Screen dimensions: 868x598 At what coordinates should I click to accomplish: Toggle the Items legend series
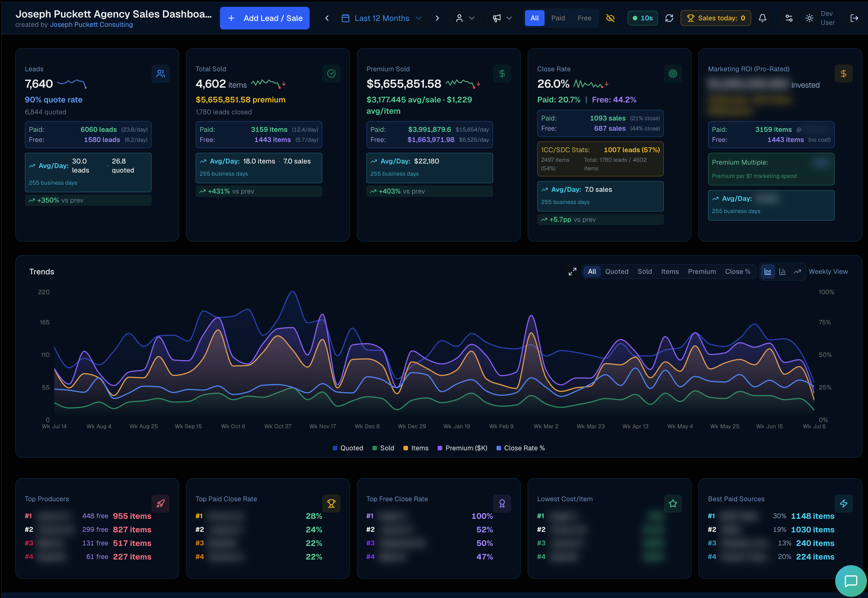pyautogui.click(x=416, y=448)
